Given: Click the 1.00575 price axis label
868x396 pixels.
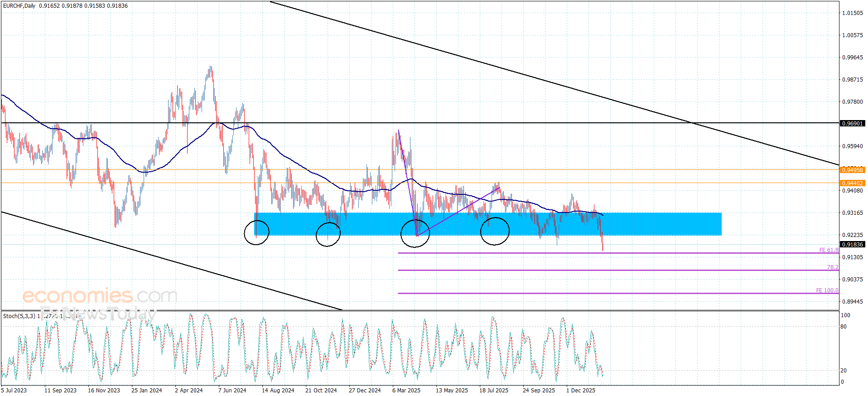Looking at the screenshot, I should point(853,35).
